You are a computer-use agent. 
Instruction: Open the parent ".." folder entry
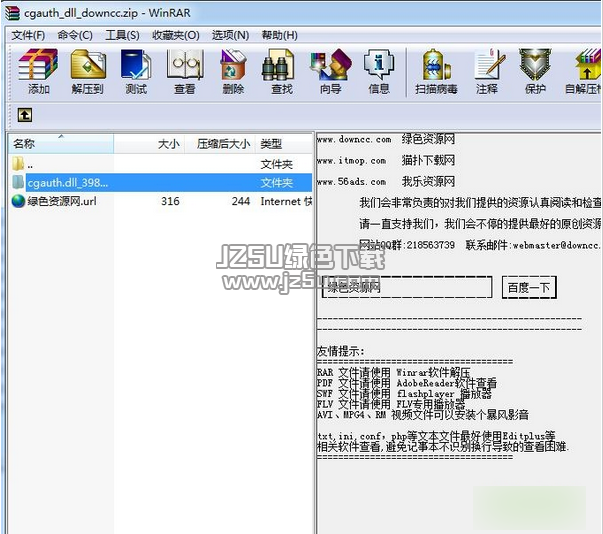(x=30, y=164)
